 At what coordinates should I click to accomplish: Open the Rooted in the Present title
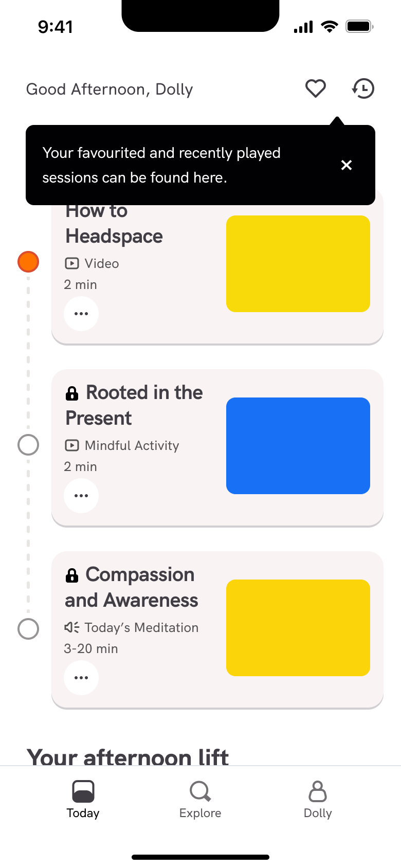click(x=134, y=405)
